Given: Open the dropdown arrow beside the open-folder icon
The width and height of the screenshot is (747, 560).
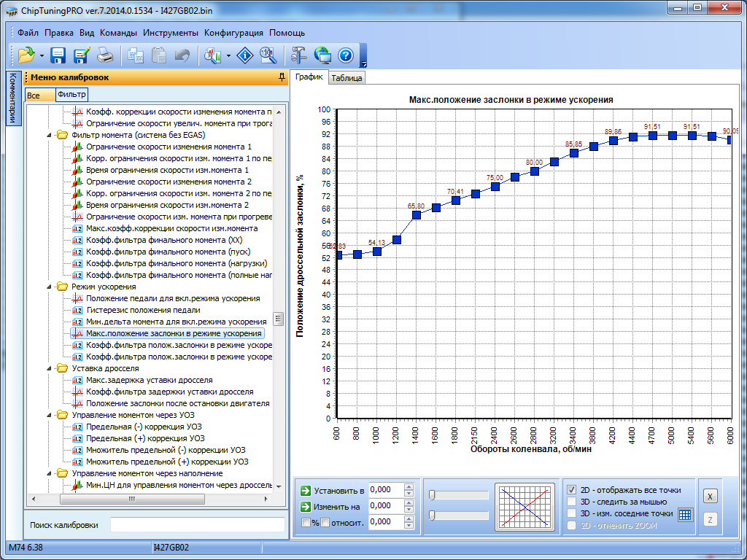Looking at the screenshot, I should [x=42, y=55].
